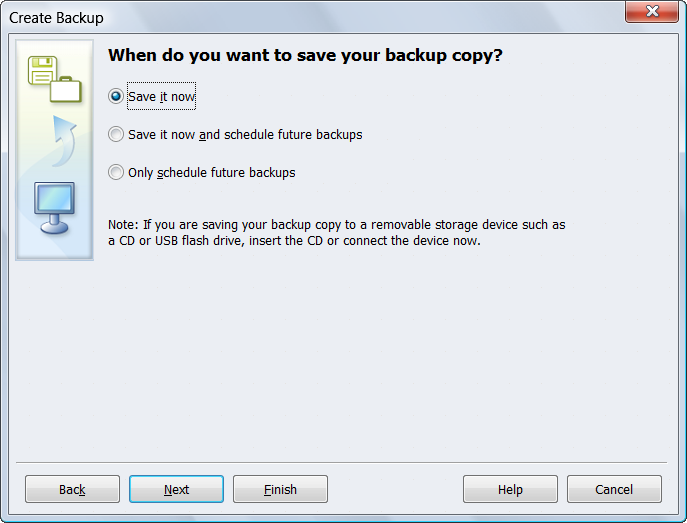Cancel the Create Backup wizard
687x523 pixels.
(614, 489)
